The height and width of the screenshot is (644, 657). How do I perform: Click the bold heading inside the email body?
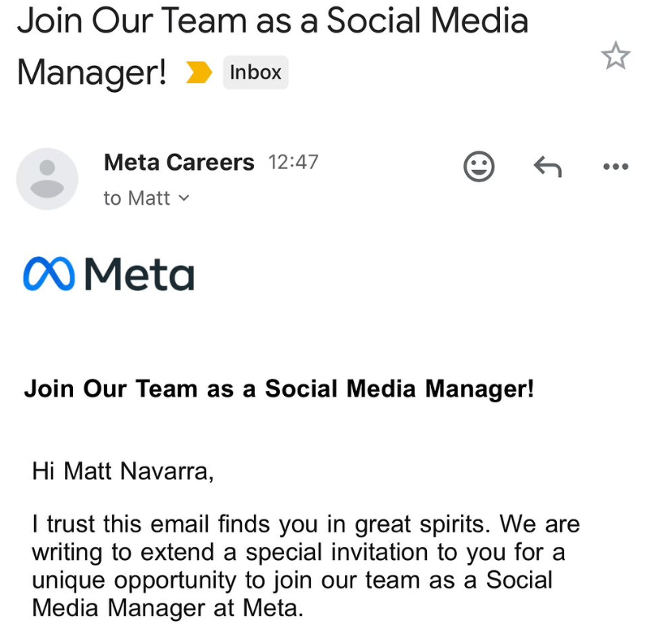click(x=279, y=389)
